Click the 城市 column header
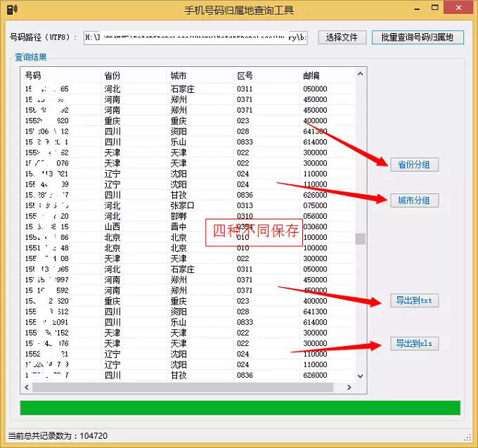The width and height of the screenshot is (478, 448). tap(200, 75)
